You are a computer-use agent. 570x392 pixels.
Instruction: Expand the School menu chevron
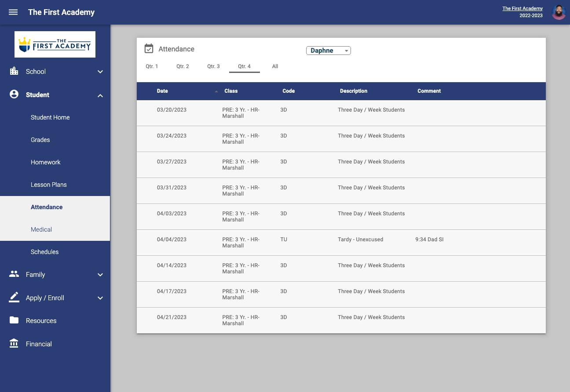pos(100,72)
